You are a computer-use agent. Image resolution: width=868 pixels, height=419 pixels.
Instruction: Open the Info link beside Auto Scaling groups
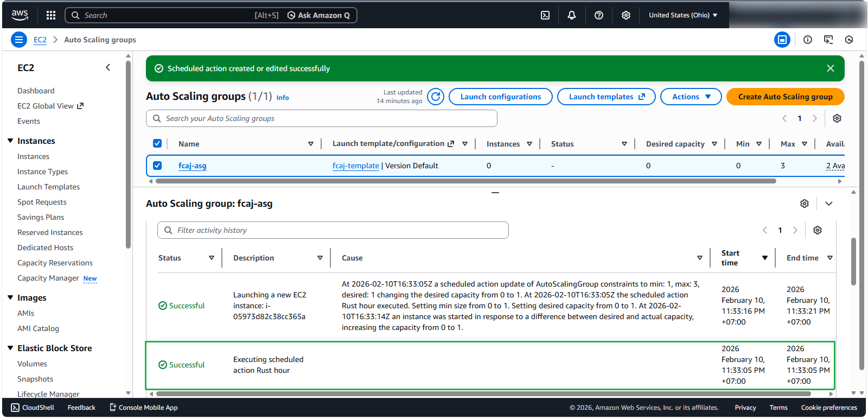283,98
